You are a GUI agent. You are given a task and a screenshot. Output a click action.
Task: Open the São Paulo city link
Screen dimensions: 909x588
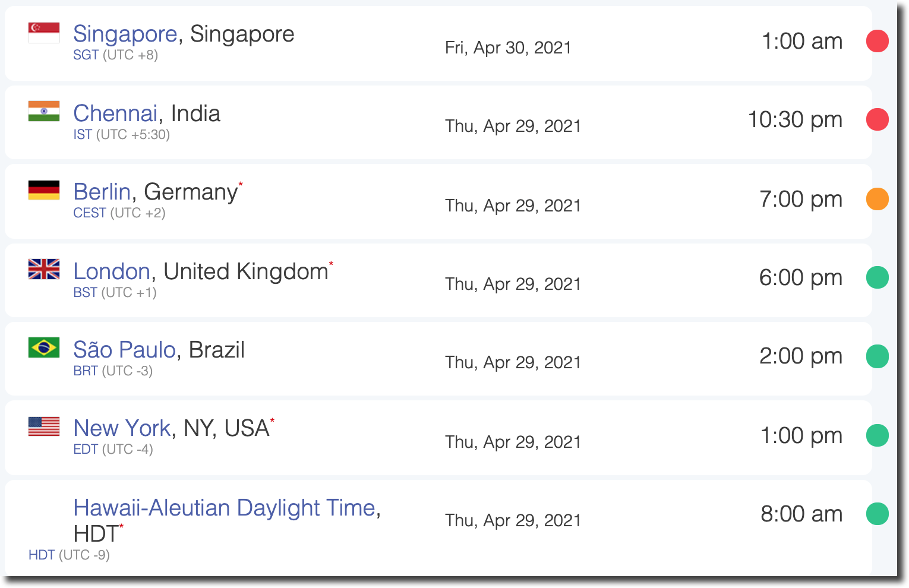[125, 349]
